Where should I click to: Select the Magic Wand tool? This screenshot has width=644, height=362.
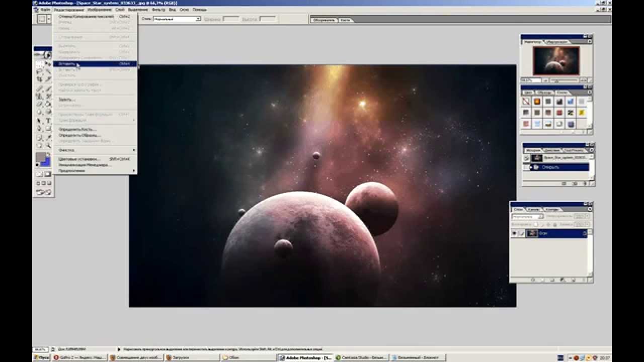point(48,71)
